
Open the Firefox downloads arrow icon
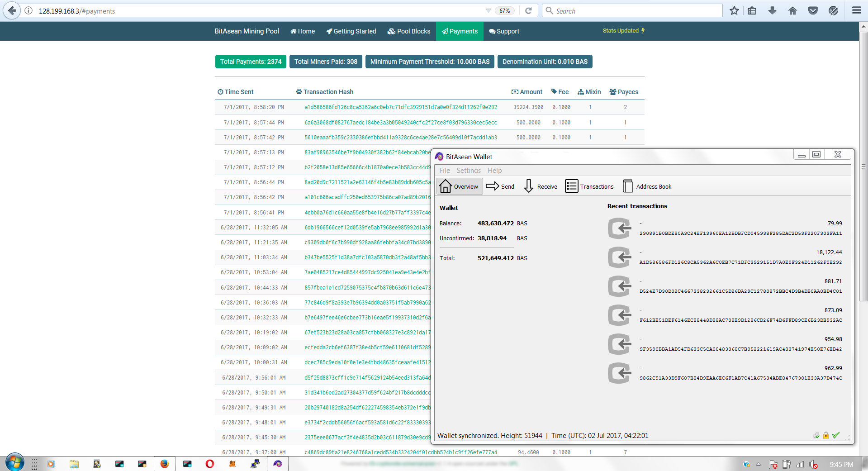tap(773, 10)
